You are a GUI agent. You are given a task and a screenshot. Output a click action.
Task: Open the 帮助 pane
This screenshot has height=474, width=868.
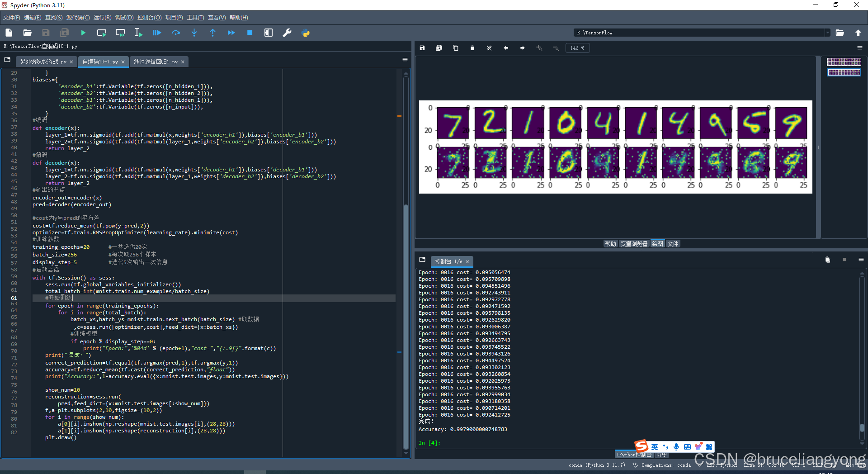[610, 243]
